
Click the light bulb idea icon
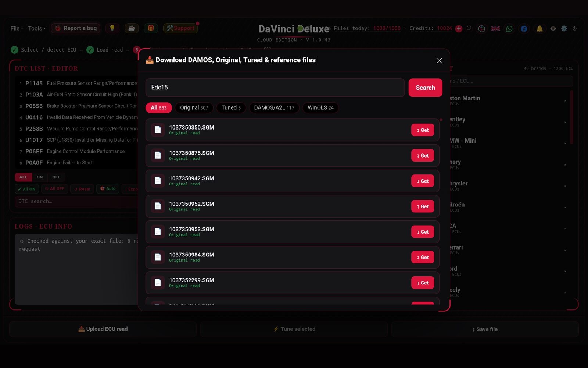click(112, 28)
